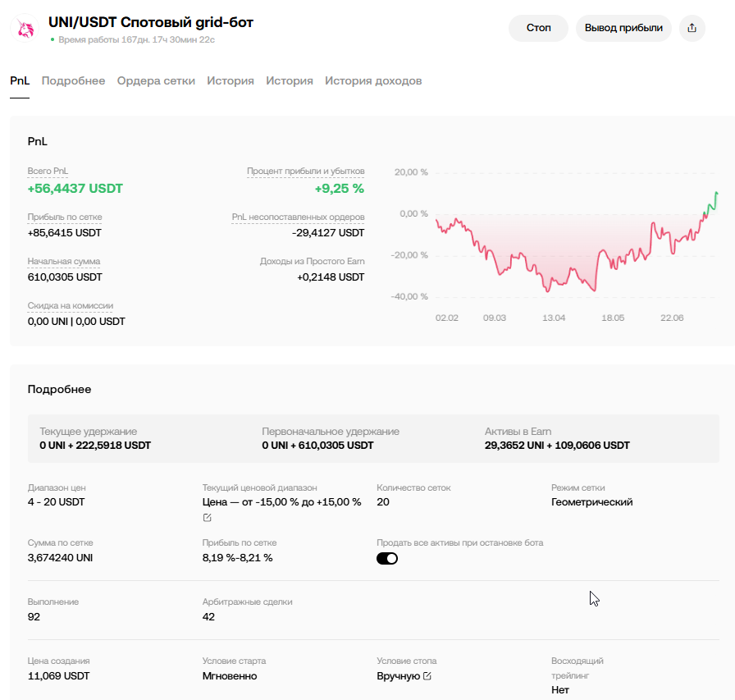735x700 pixels.
Task: Open the Подробнее tab
Action: coord(73,80)
